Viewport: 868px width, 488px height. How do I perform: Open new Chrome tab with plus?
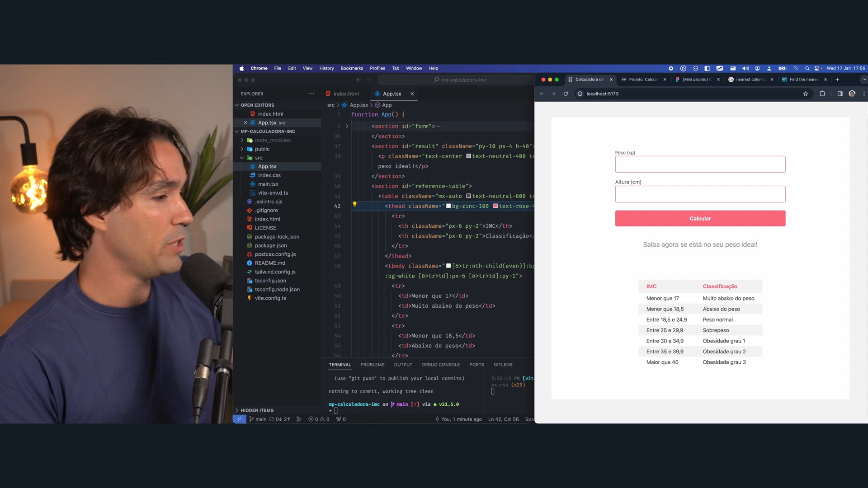(x=837, y=80)
